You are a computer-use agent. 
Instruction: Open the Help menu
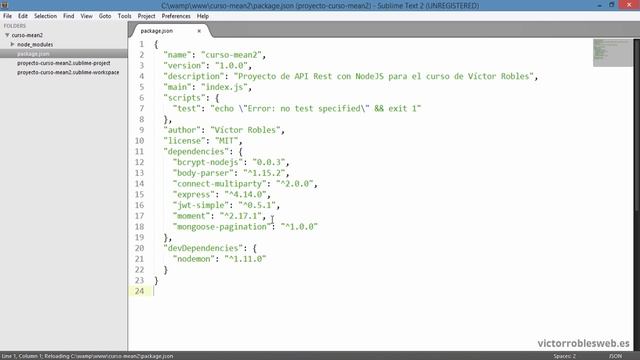click(203, 16)
